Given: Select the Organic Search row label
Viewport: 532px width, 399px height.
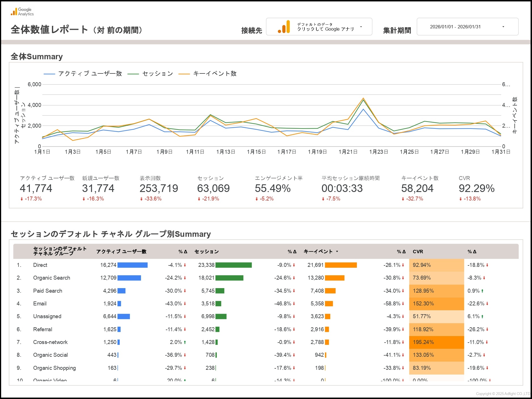Looking at the screenshot, I should click(51, 278).
